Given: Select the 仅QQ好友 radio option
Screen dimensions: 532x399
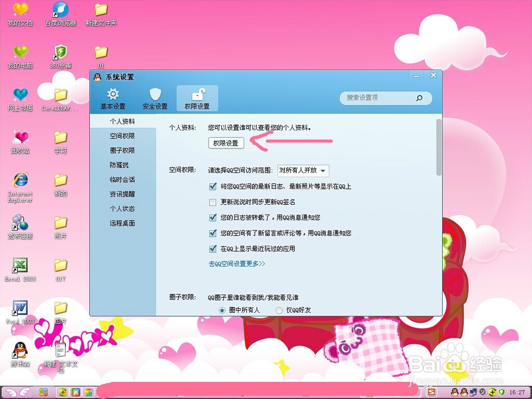Looking at the screenshot, I should 279,310.
